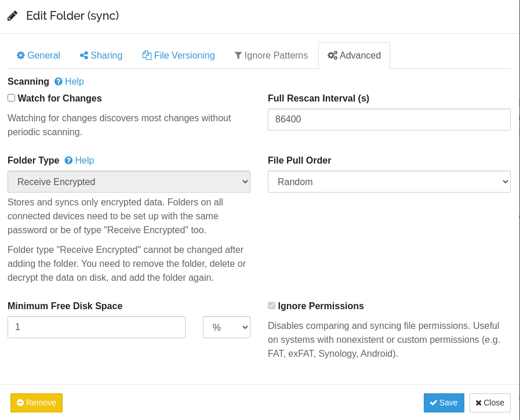The height and width of the screenshot is (420, 520).
Task: Switch to the File Versioning tab
Action: tap(179, 56)
